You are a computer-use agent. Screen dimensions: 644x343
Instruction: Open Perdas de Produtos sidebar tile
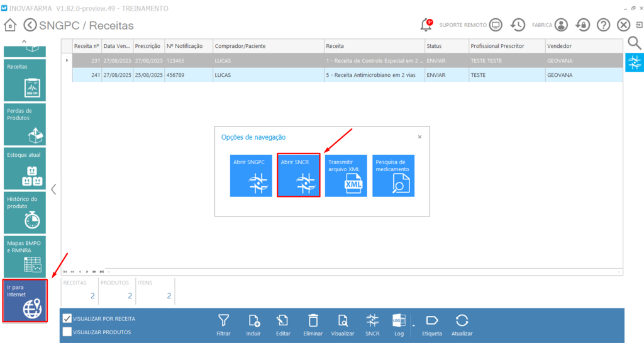click(x=25, y=125)
